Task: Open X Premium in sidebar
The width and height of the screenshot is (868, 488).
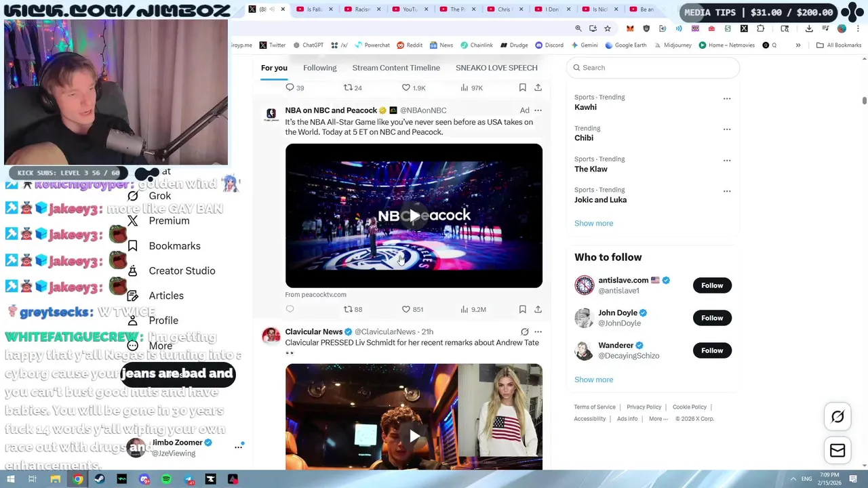Action: point(158,221)
